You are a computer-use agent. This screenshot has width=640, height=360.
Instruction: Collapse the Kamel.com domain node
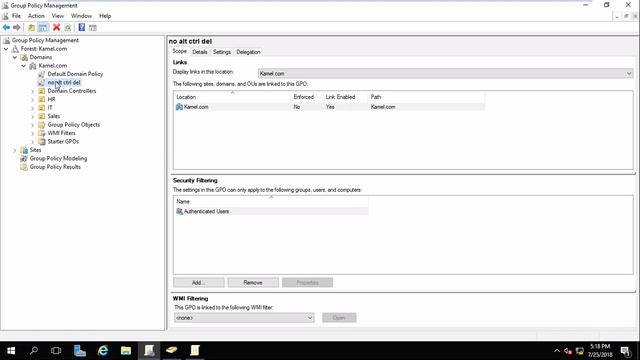pos(24,65)
